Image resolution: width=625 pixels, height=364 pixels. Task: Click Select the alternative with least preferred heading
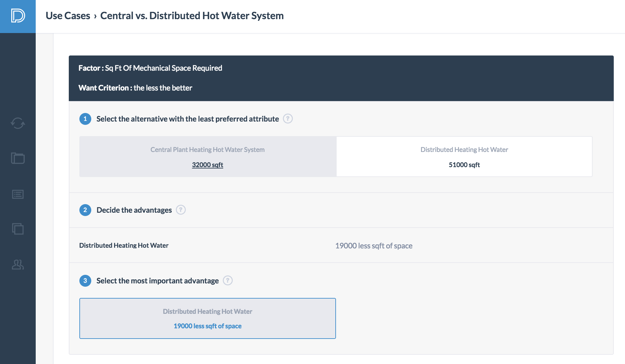(188, 119)
